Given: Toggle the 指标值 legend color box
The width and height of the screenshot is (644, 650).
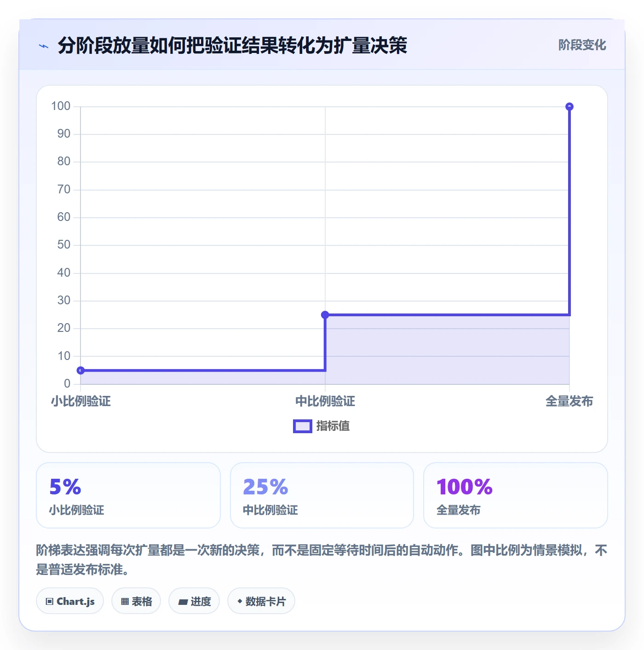Looking at the screenshot, I should [x=303, y=426].
